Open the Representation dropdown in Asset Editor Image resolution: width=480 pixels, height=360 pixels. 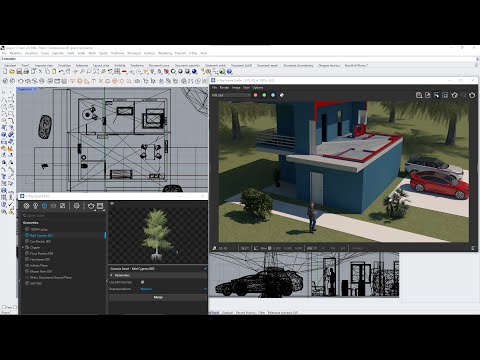(173, 289)
